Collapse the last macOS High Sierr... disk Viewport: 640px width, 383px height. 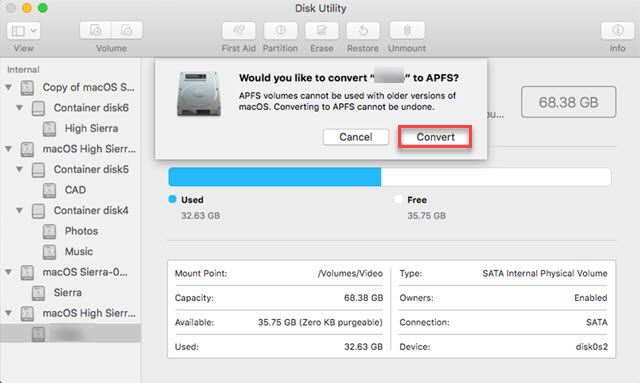[9, 313]
